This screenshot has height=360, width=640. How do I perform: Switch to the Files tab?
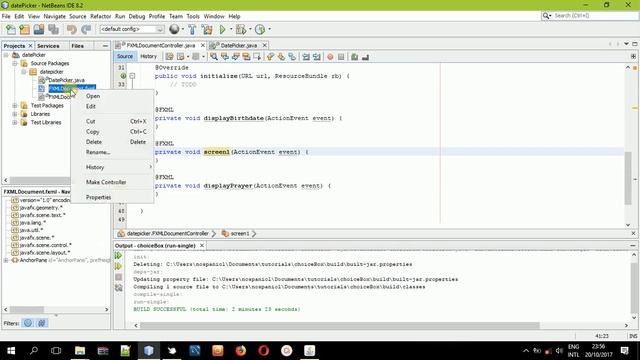tap(78, 46)
